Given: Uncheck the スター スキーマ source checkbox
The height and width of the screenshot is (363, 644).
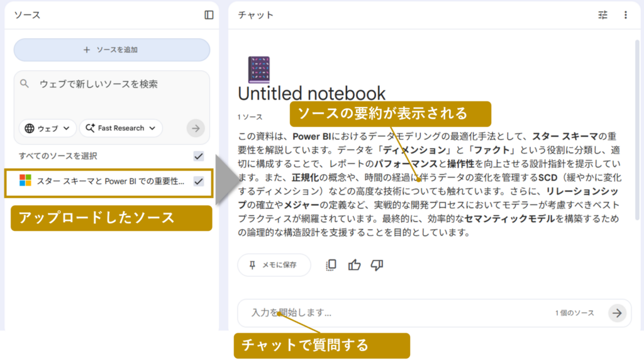Looking at the screenshot, I should (199, 181).
